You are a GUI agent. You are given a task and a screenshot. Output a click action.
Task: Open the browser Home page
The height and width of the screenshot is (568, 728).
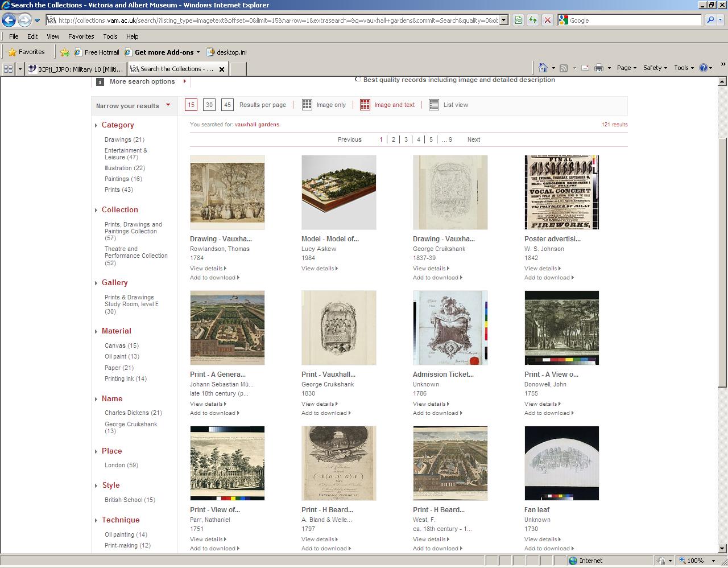point(544,67)
